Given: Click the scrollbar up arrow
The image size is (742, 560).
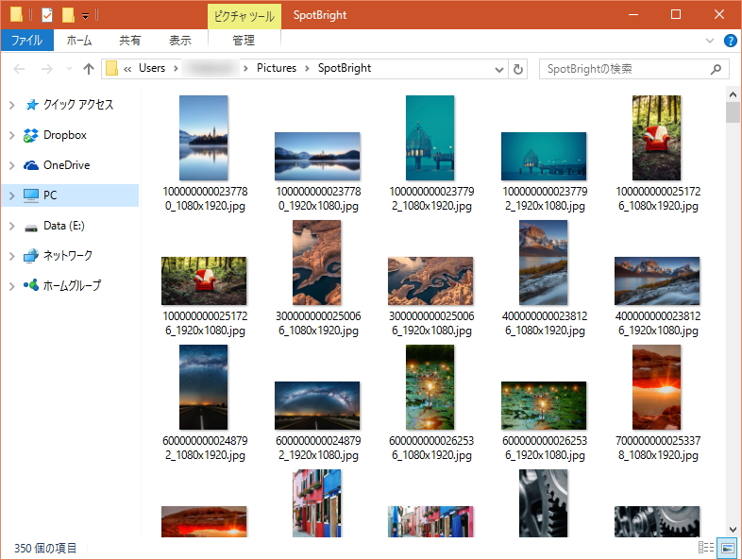Looking at the screenshot, I should (733, 94).
